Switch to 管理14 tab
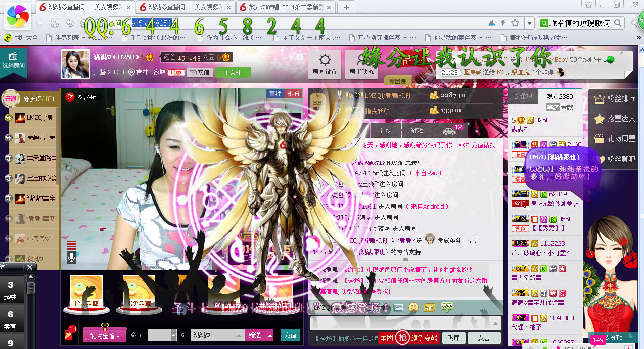 523,96
